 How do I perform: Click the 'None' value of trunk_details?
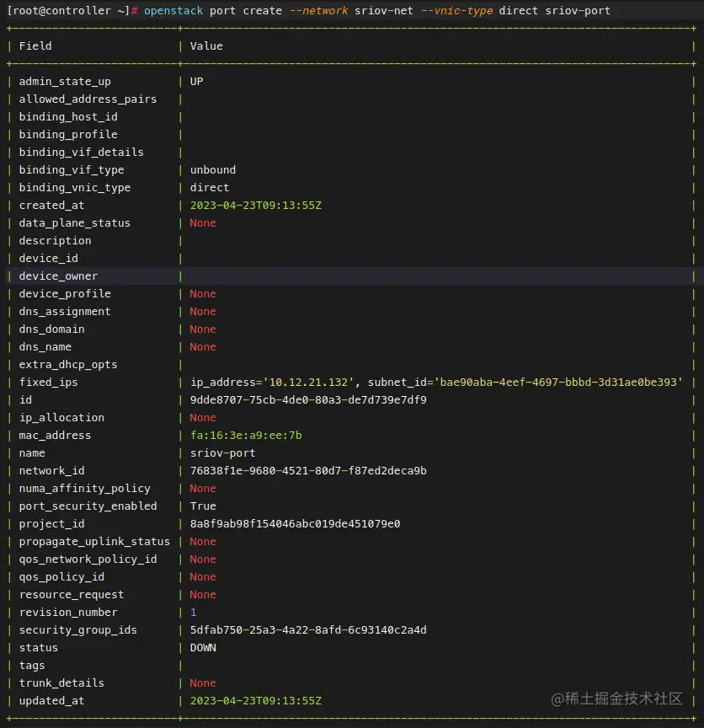coord(203,683)
